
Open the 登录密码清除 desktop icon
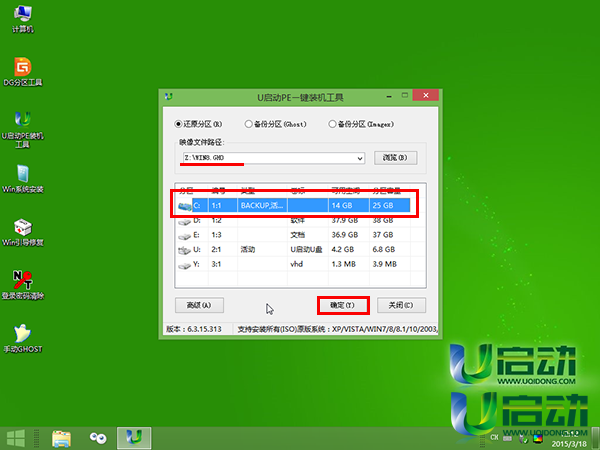23,285
